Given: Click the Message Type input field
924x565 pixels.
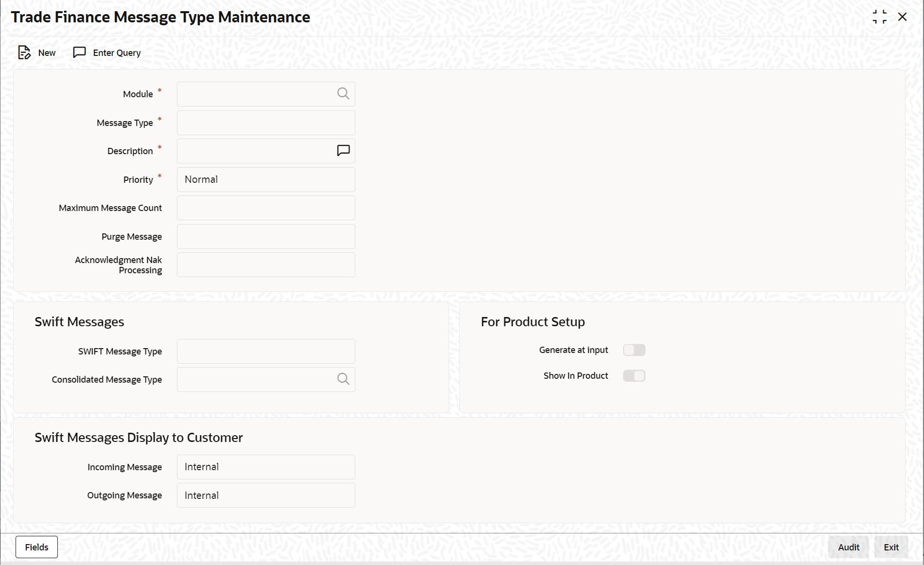Looking at the screenshot, I should coord(265,123).
